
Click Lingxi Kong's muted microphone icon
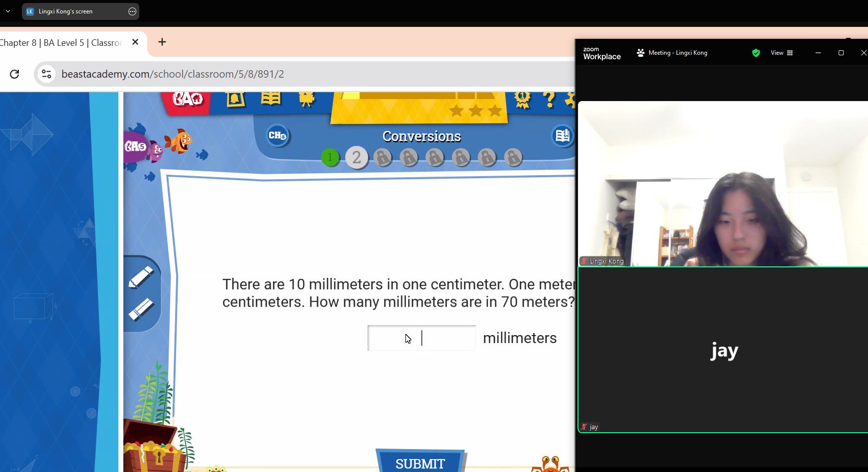(x=584, y=261)
